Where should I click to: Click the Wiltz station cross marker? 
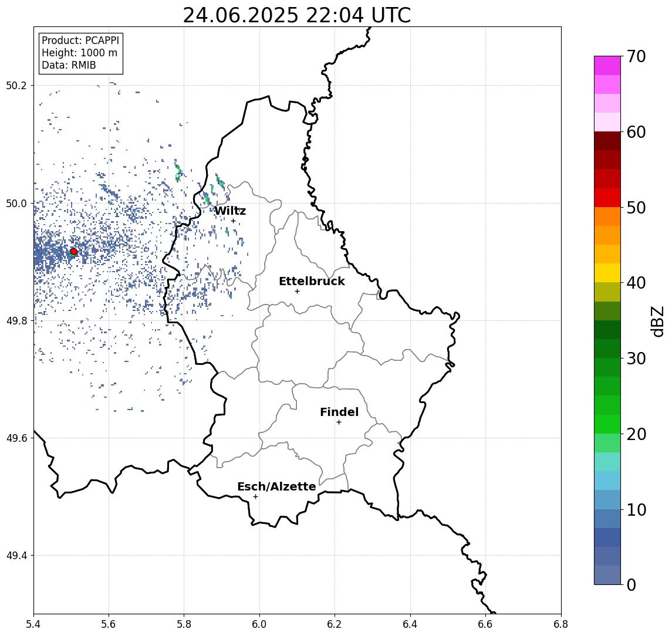point(233,221)
